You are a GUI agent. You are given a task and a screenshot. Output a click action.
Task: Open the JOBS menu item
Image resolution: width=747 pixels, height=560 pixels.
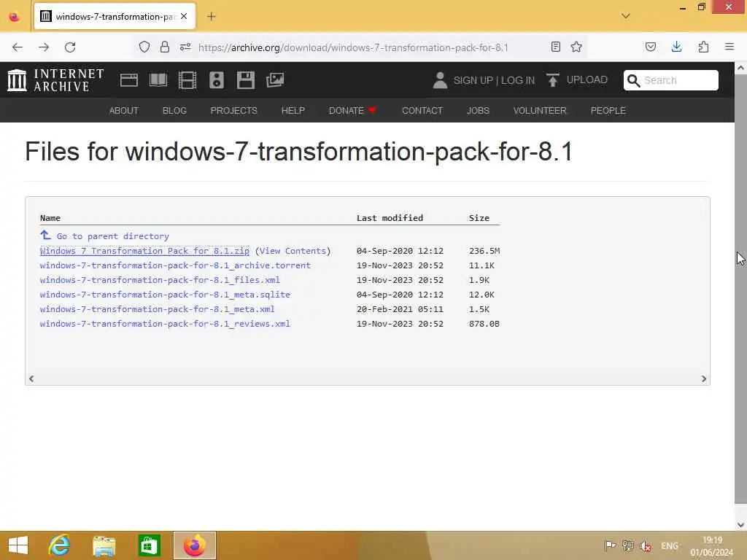click(478, 111)
